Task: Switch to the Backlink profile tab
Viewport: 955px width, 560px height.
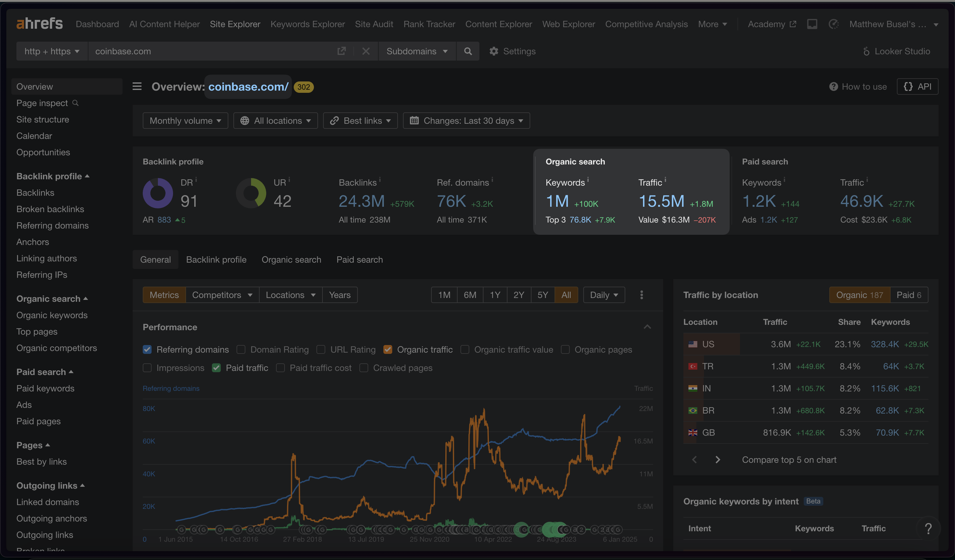Action: coord(216,259)
